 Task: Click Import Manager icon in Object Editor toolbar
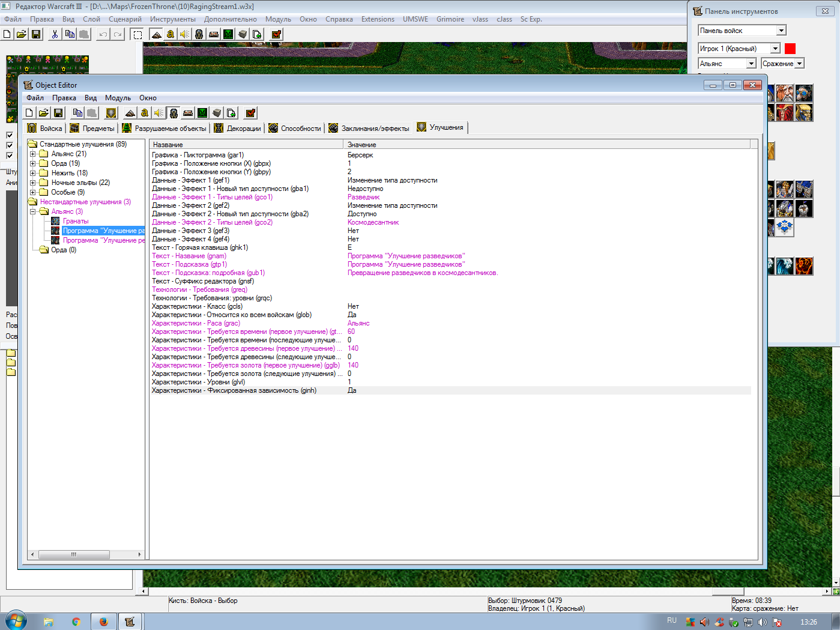pyautogui.click(x=231, y=113)
